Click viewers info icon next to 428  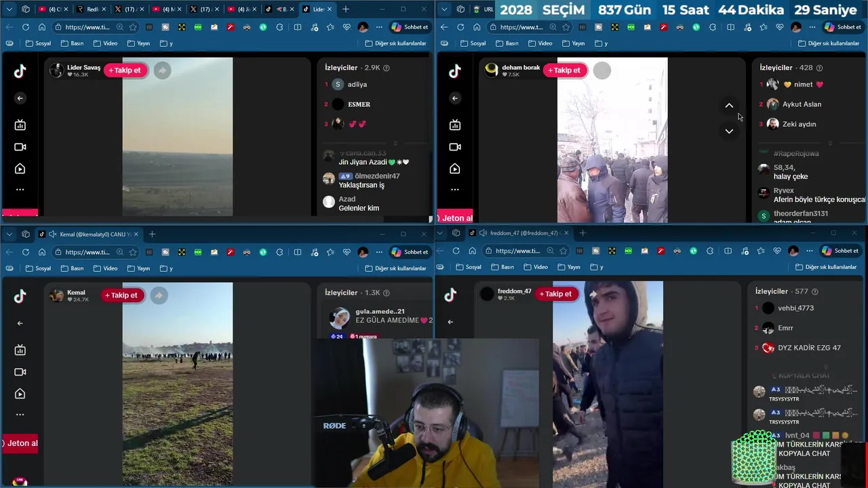[x=820, y=68]
